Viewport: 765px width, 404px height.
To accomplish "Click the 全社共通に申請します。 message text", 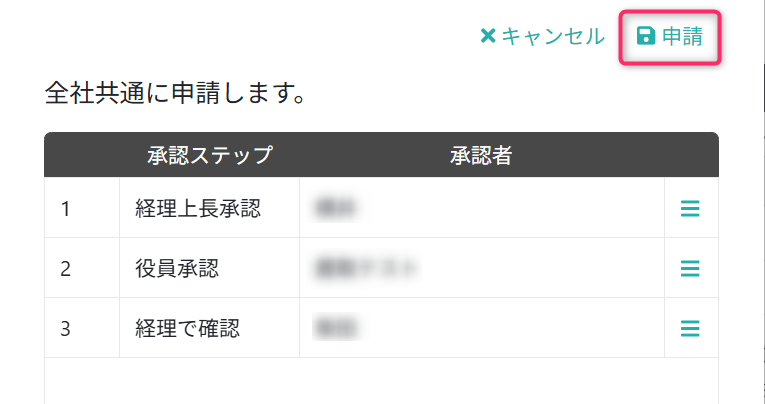I will pyautogui.click(x=175, y=94).
